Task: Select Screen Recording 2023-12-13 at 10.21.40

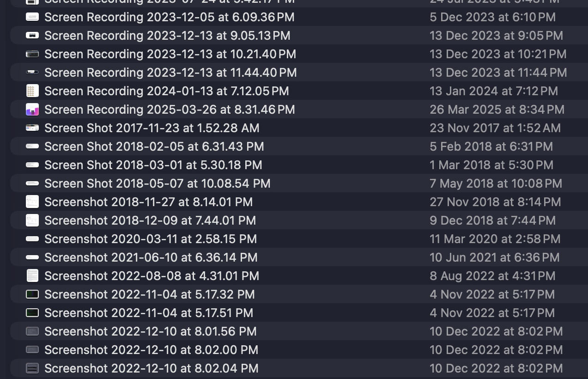Action: [170, 54]
